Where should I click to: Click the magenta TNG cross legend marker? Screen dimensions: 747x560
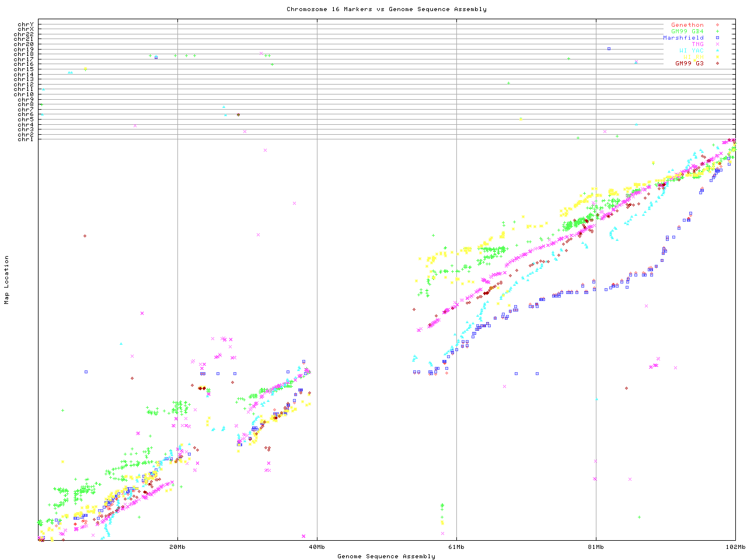[x=717, y=44]
